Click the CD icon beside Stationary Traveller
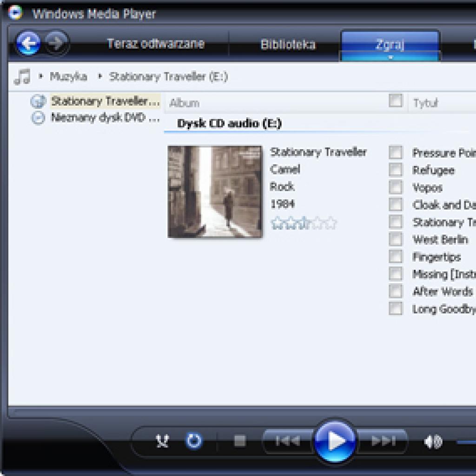 (38, 101)
